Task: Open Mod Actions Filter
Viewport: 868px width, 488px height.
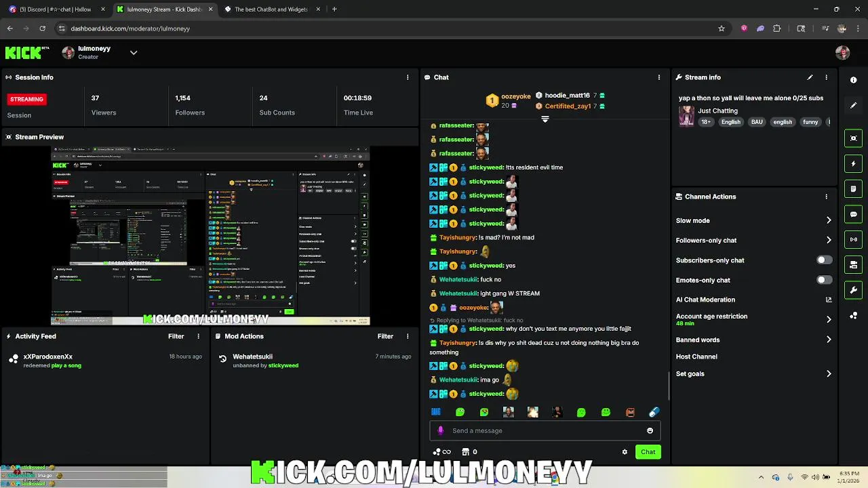Action: pos(385,336)
